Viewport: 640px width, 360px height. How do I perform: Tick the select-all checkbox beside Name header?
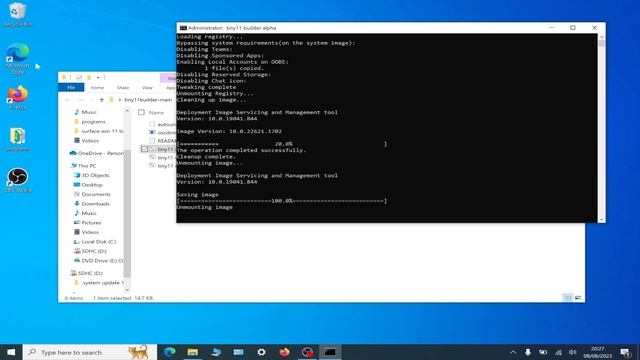[x=142, y=112]
